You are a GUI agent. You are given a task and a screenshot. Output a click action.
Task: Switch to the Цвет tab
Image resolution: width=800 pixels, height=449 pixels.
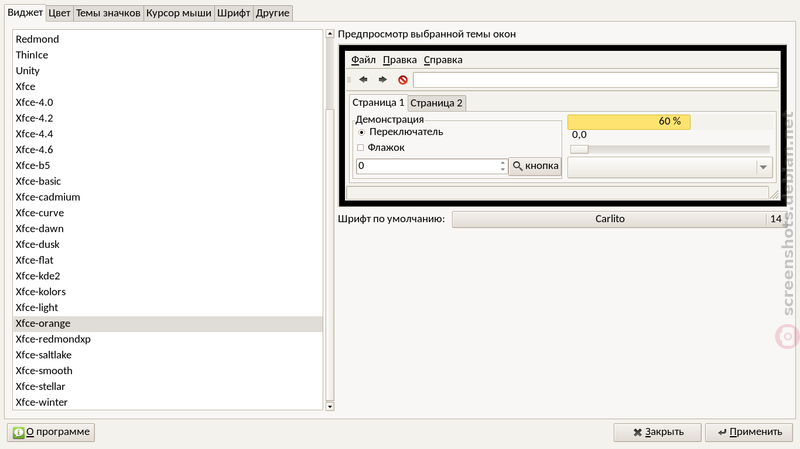[59, 13]
